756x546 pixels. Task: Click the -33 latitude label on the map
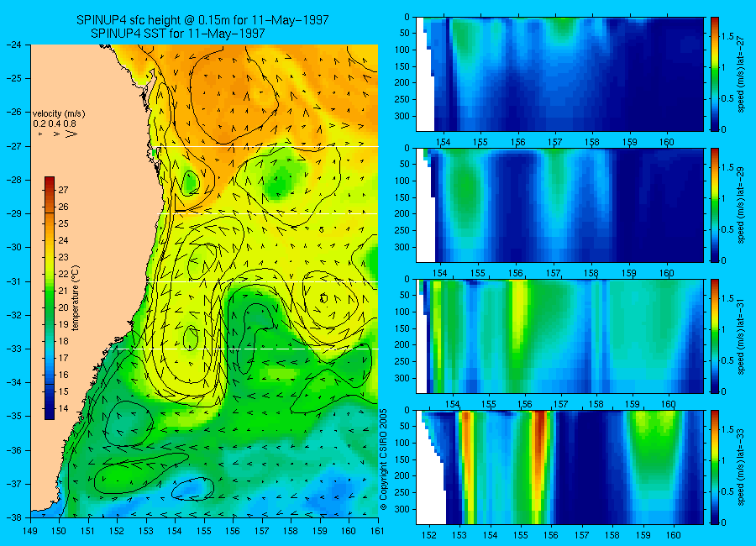(14, 349)
